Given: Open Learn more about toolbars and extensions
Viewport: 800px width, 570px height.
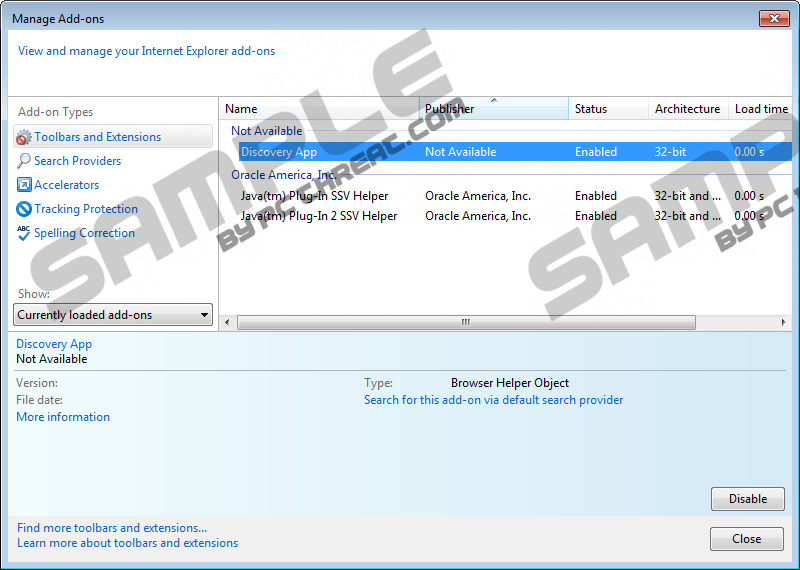Looking at the screenshot, I should 127,543.
